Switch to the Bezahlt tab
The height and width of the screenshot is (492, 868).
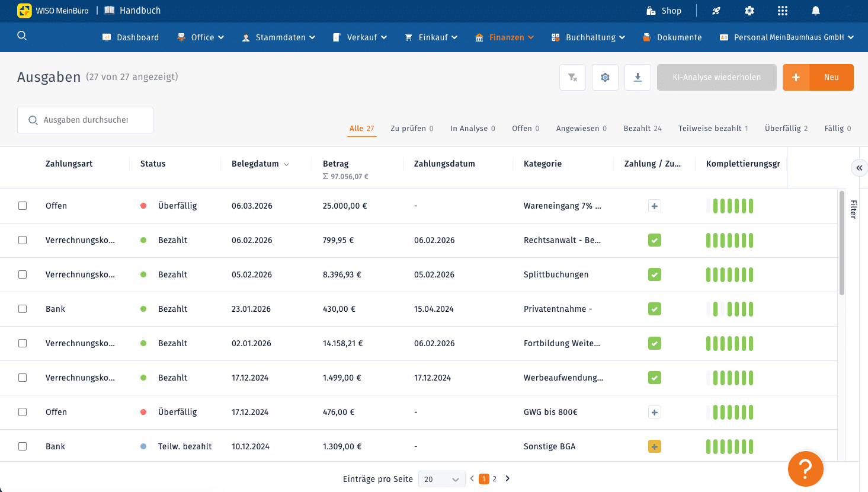[642, 128]
